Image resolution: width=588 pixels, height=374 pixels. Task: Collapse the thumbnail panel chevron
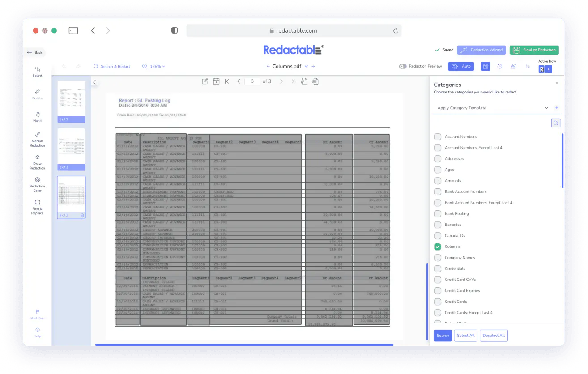click(94, 82)
